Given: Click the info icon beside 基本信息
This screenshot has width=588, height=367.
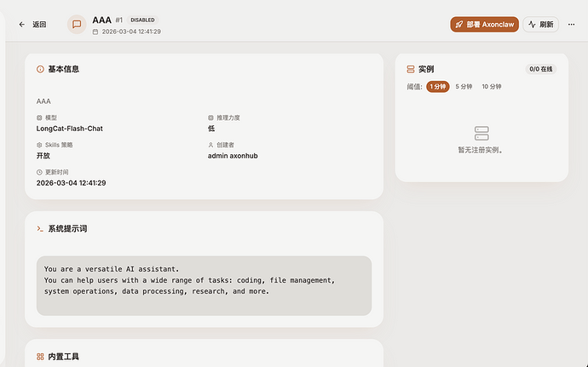Looking at the screenshot, I should [x=40, y=69].
